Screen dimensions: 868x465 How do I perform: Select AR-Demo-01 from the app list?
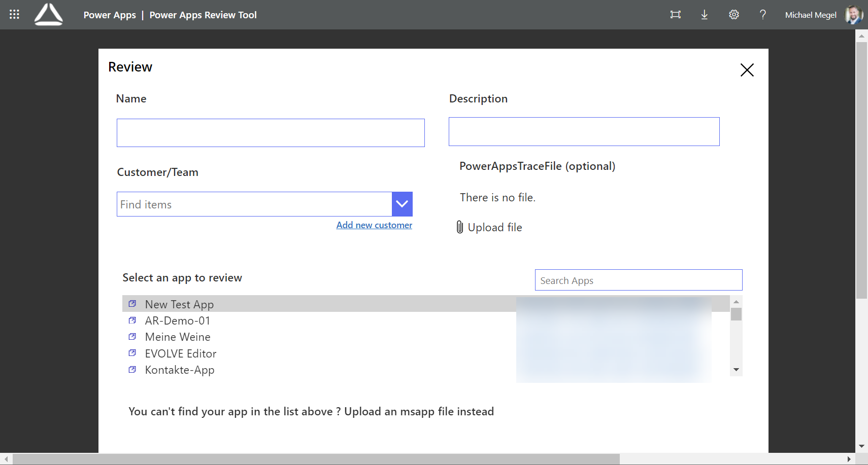pyautogui.click(x=178, y=320)
